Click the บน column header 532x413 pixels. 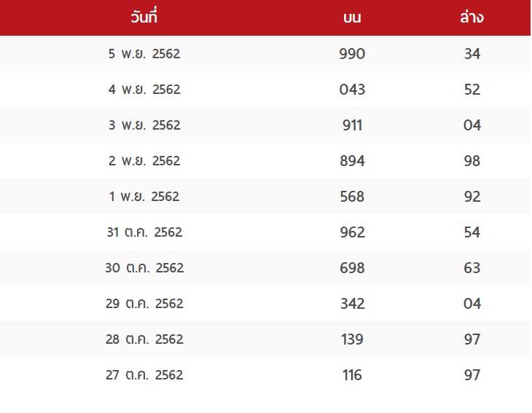coord(352,17)
